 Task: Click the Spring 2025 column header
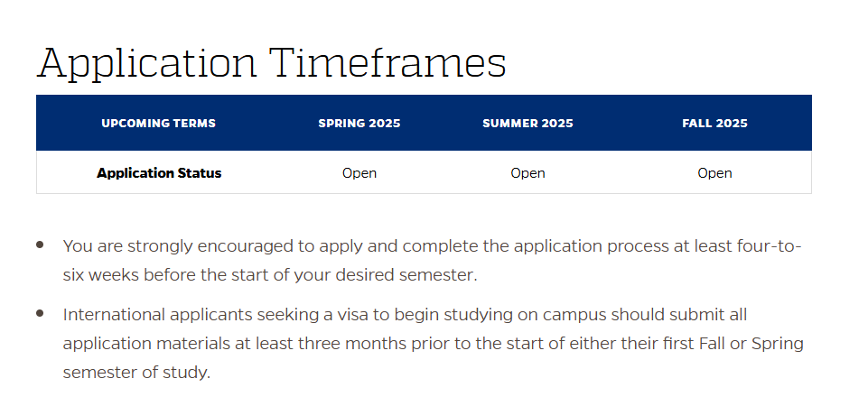click(x=359, y=123)
